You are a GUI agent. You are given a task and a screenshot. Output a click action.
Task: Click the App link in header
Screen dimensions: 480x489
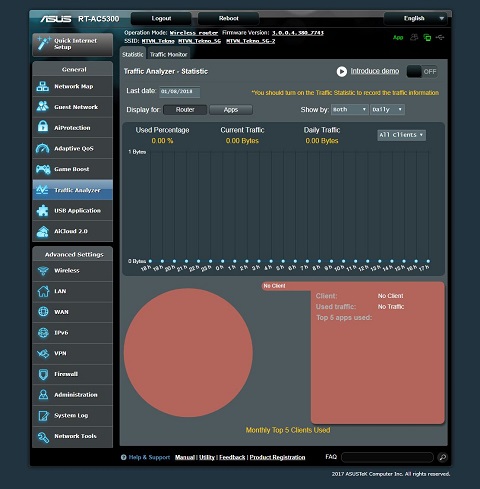point(398,37)
